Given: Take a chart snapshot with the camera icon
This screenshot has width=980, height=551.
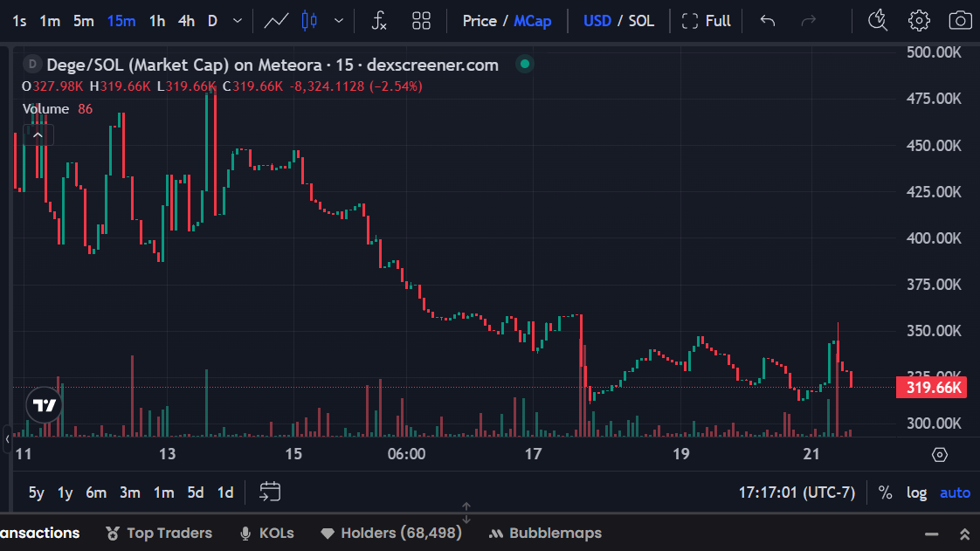Looking at the screenshot, I should pos(960,21).
